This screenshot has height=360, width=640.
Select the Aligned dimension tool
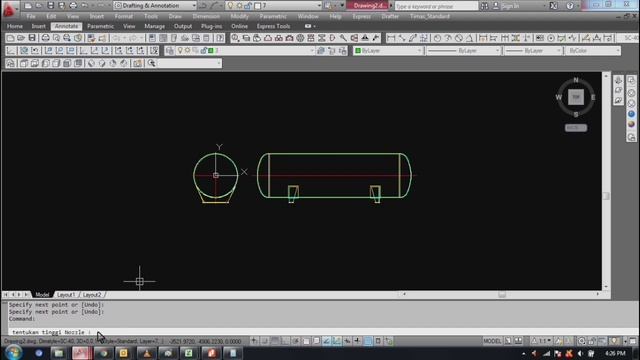[402, 38]
